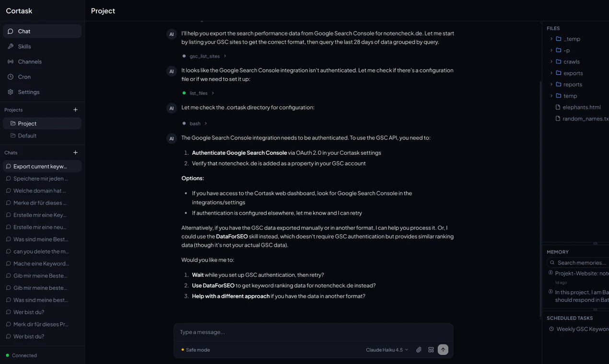Image resolution: width=609 pixels, height=364 pixels.
Task: Expand the gsc_list_sites tool call
Action: tap(205, 57)
